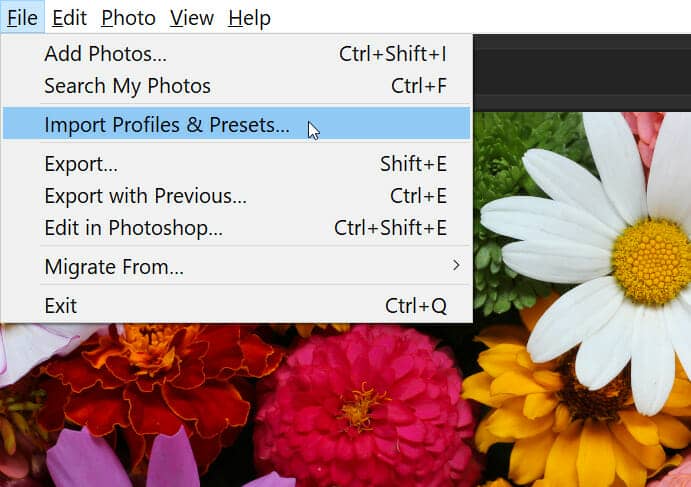Choose Add Photos... from the File menu
691x487 pixels.
pyautogui.click(x=237, y=54)
